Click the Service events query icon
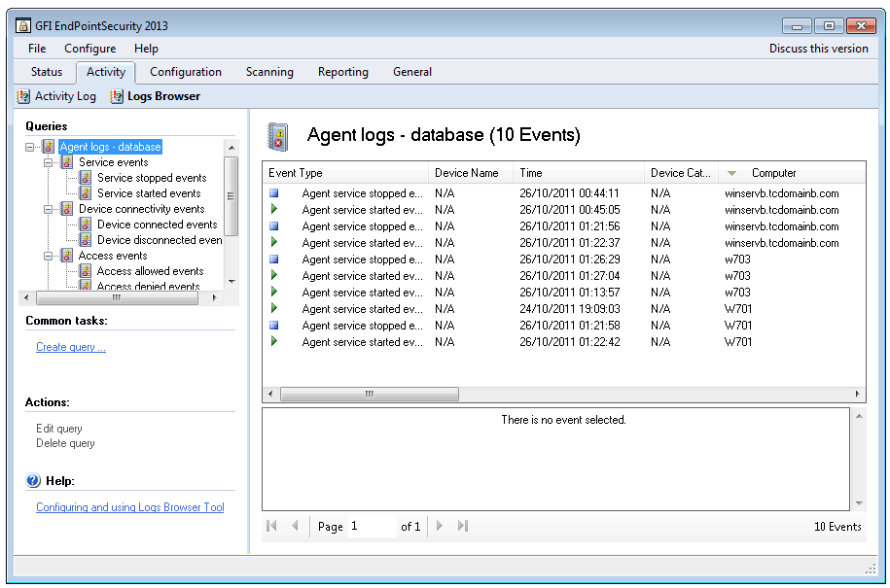The image size is (890, 588). click(x=67, y=162)
